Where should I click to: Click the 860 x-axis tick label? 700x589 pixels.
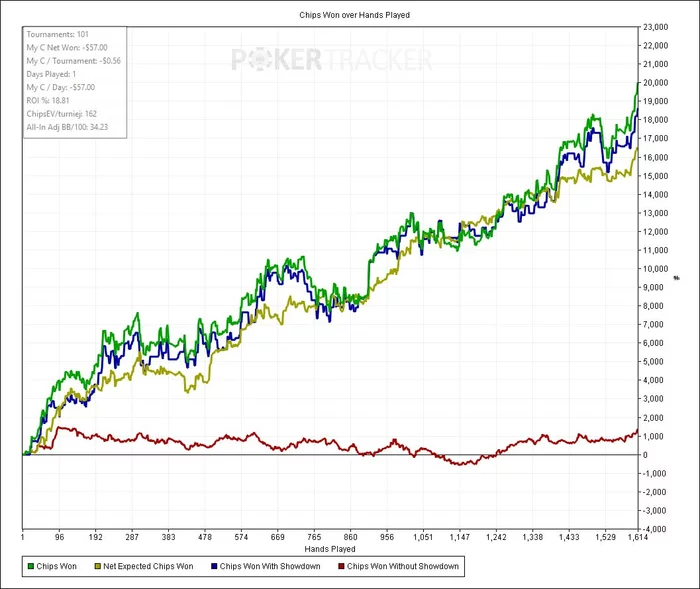click(350, 537)
